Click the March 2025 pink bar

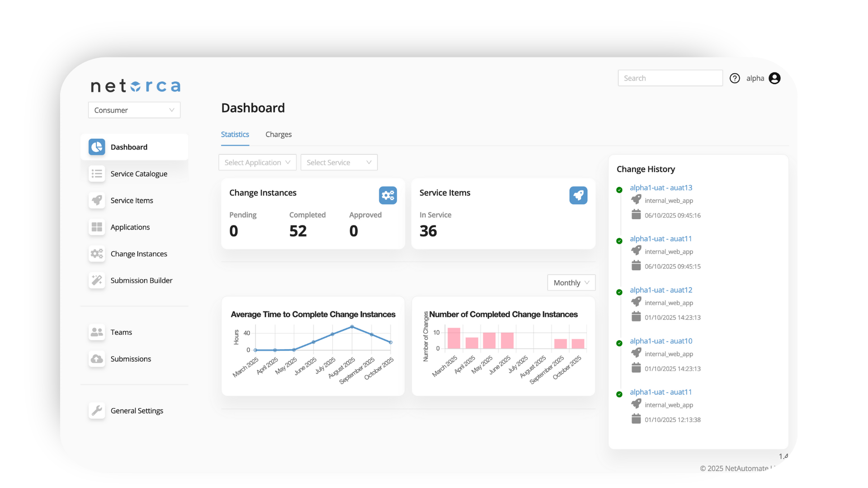click(x=453, y=338)
